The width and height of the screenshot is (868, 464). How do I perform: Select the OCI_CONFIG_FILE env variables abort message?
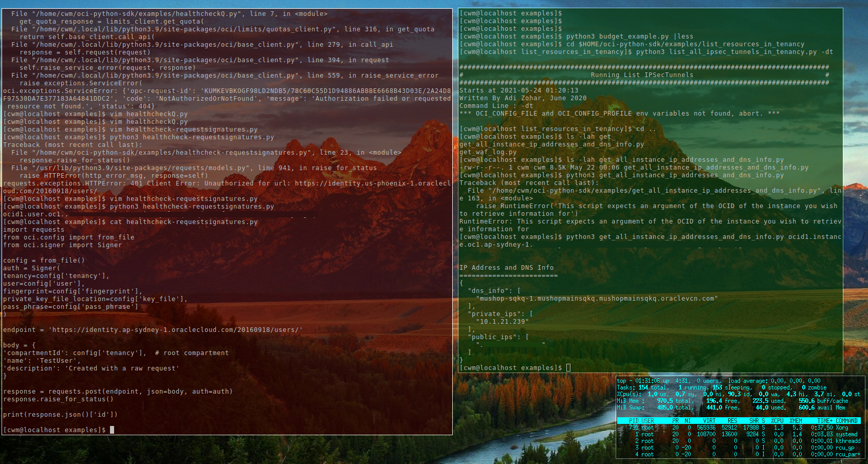[619, 114]
